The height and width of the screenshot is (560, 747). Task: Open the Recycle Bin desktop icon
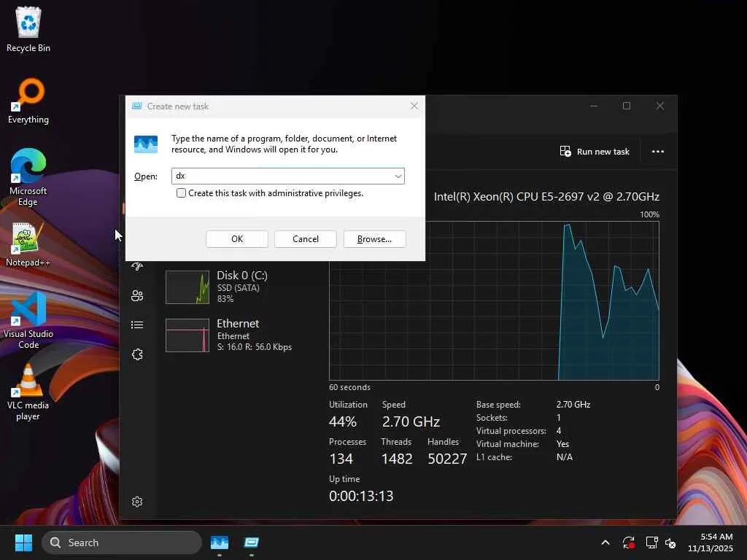[x=28, y=28]
